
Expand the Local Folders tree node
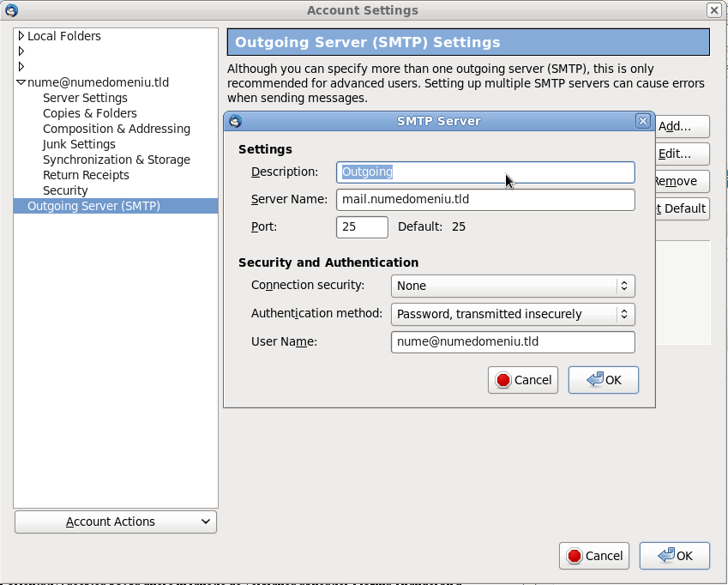pos(21,36)
